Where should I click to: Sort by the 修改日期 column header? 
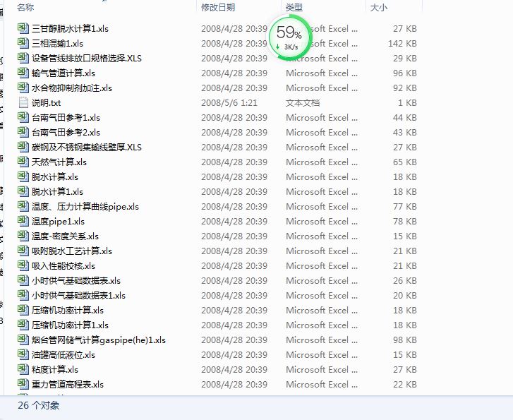pyautogui.click(x=218, y=7)
